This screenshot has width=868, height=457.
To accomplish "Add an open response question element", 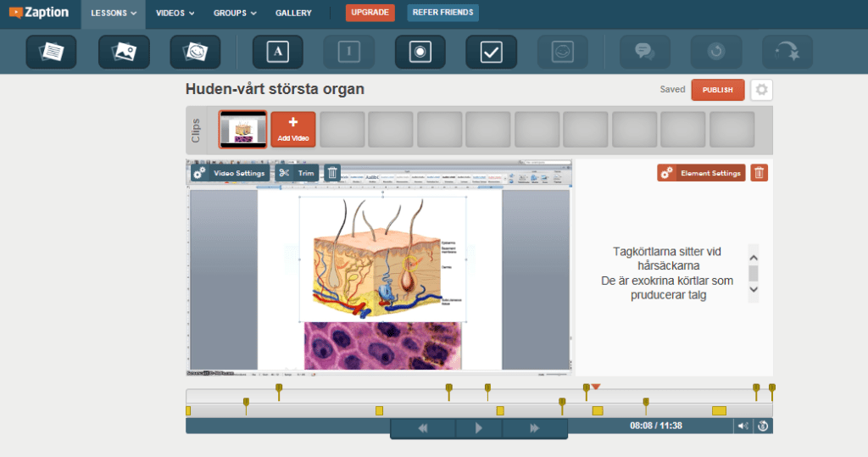I will [x=277, y=53].
